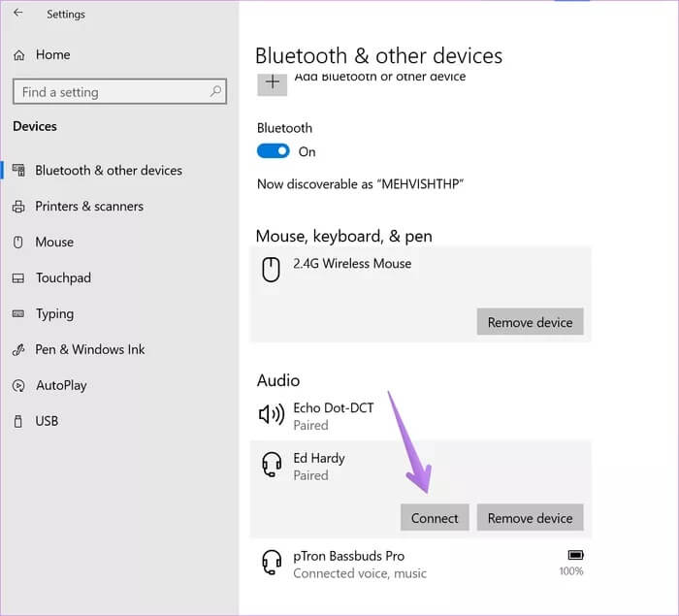Click the Home house icon
Viewport: 679px width, 616px height.
[18, 55]
